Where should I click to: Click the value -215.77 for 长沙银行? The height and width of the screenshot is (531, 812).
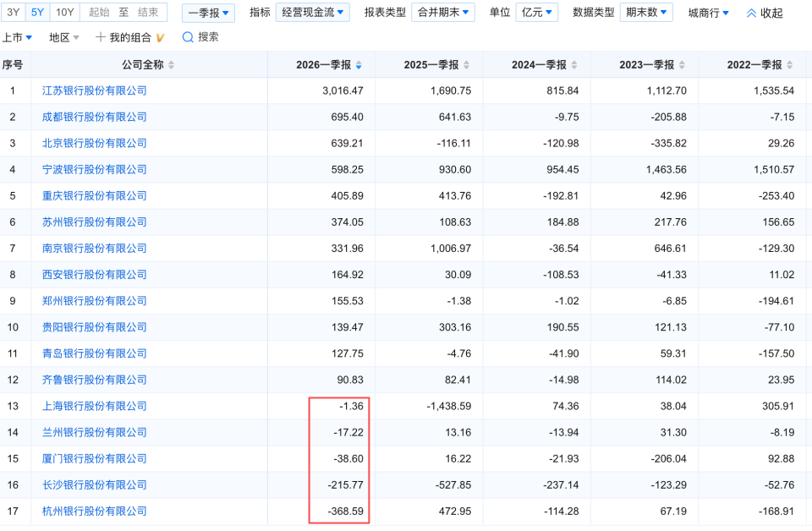[345, 485]
